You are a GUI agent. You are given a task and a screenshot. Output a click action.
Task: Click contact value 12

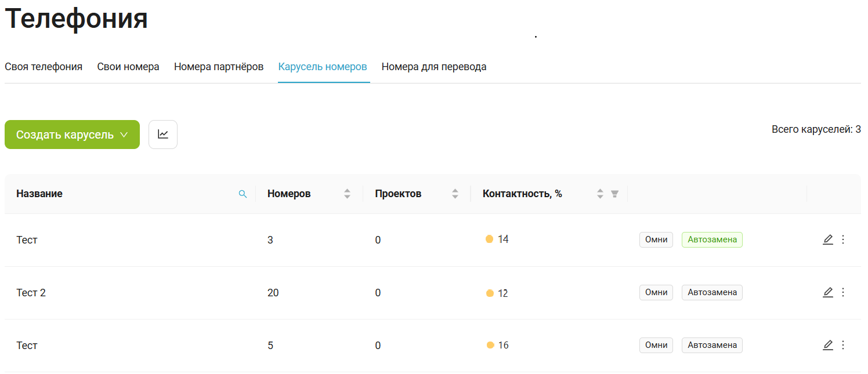[x=502, y=293]
